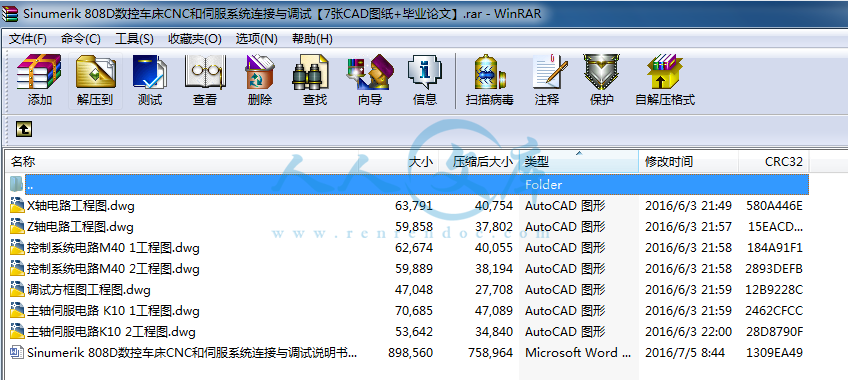The height and width of the screenshot is (380, 848).
Task: Start the Virus Scan (扫描病毒) tool
Action: (x=489, y=72)
